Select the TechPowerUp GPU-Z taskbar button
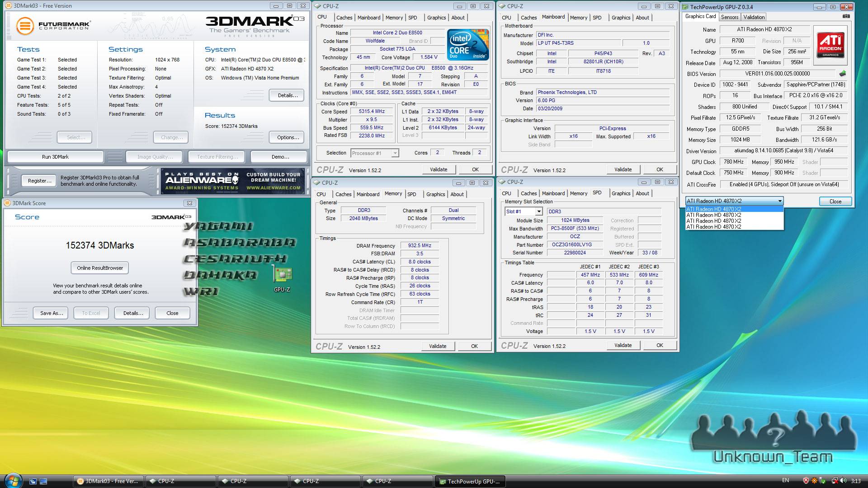This screenshot has height=488, width=868. (470, 481)
